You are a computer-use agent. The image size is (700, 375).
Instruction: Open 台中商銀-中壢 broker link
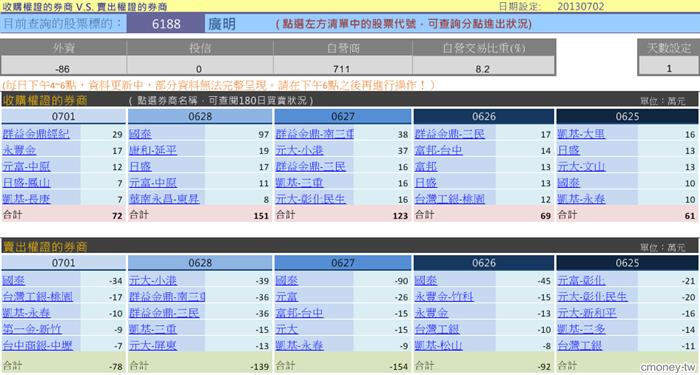(x=38, y=345)
